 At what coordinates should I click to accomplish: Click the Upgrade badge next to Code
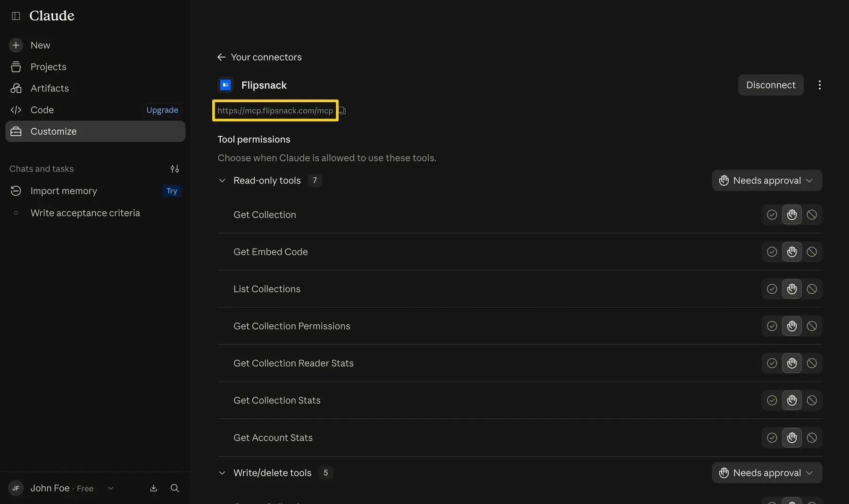(162, 110)
